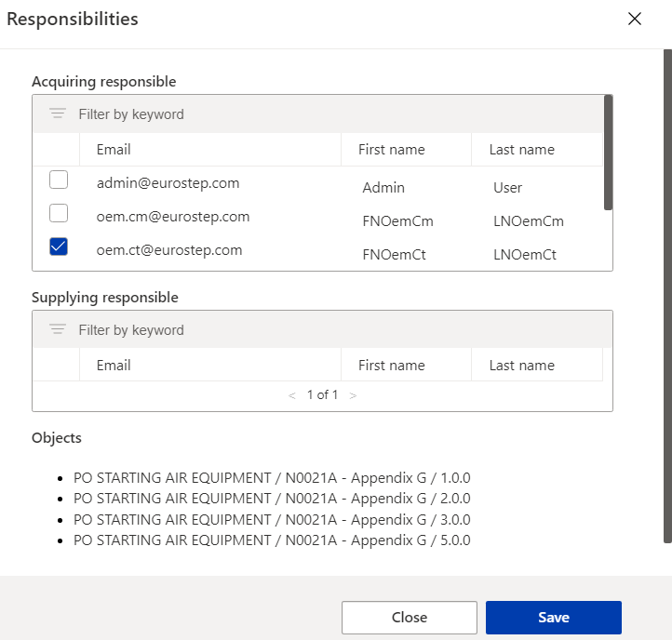Sort Acquiring table by First name column

[391, 150]
